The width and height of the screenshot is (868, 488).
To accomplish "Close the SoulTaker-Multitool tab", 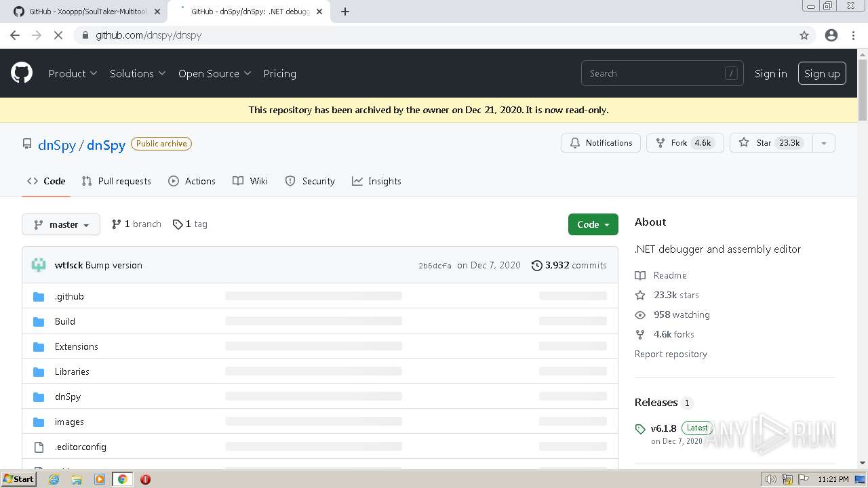I will point(157,12).
